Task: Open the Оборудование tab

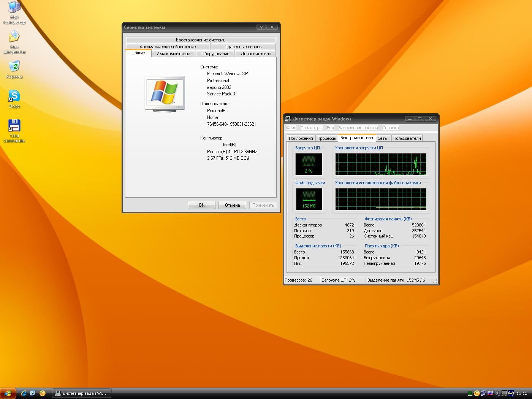Action: tap(215, 54)
